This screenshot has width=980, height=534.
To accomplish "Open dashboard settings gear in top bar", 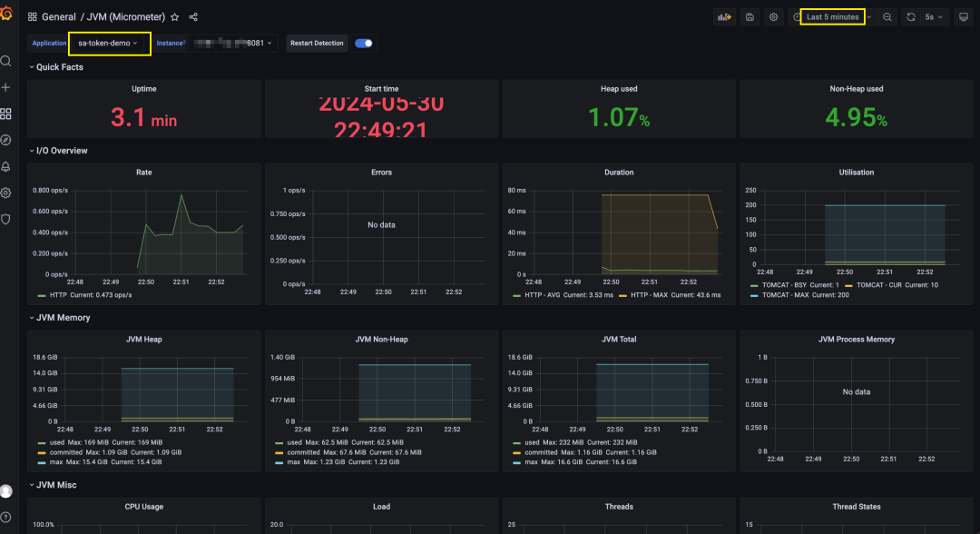I will point(774,17).
